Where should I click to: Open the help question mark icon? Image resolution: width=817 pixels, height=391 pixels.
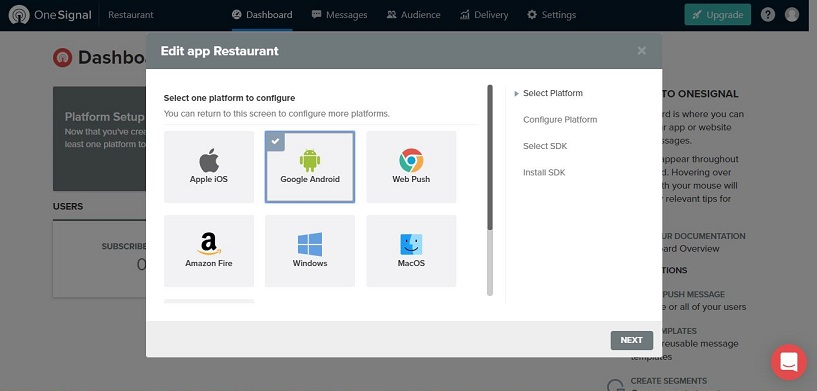768,15
